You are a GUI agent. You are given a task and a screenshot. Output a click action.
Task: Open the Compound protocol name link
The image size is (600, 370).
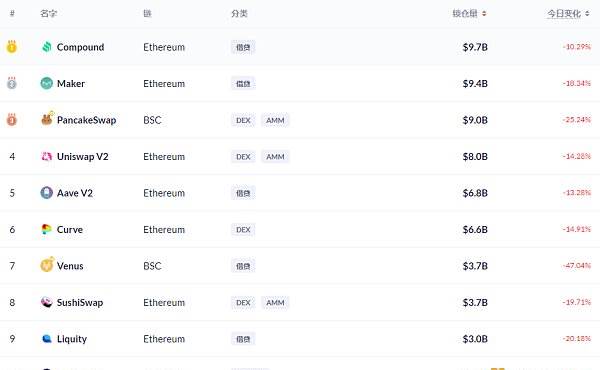[80, 47]
